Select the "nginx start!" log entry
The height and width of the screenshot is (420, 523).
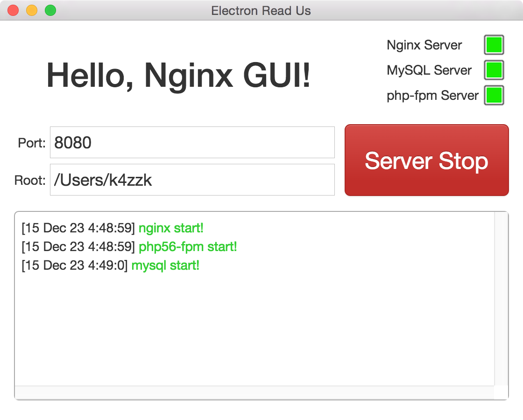point(171,228)
